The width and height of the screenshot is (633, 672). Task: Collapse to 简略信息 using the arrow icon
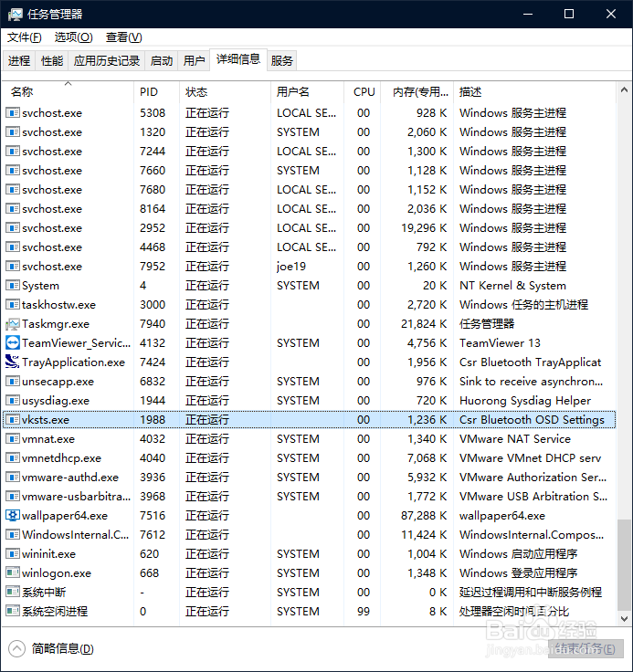pyautogui.click(x=16, y=648)
